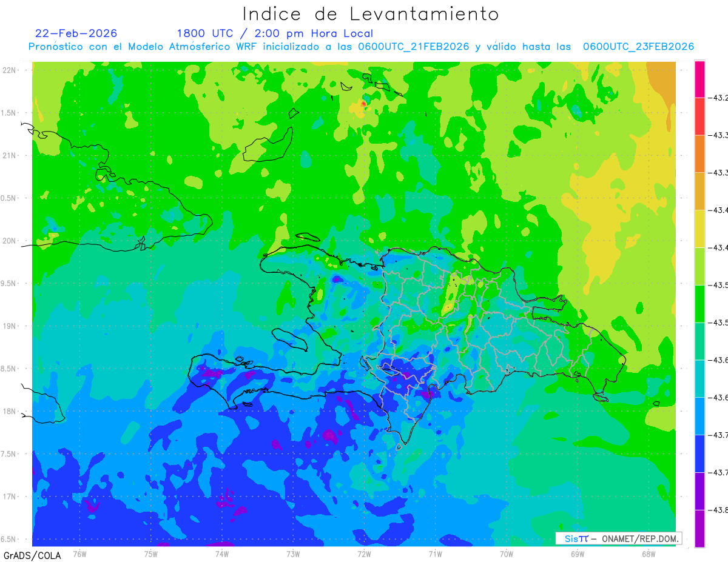This screenshot has width=728, height=562.
Task: Click the 18N latitude label
Action: point(10,412)
